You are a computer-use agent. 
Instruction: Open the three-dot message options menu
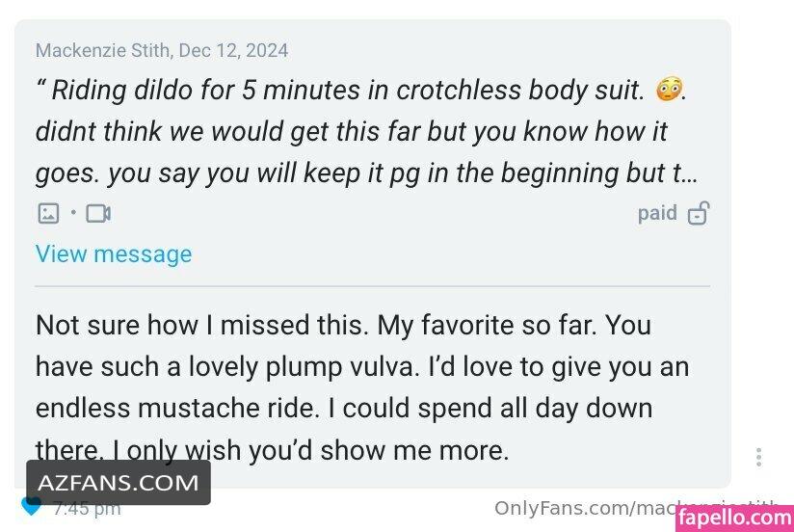(x=758, y=457)
